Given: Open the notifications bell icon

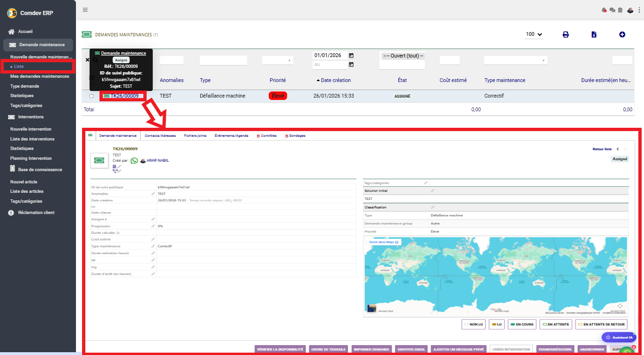Looking at the screenshot, I should pos(604,10).
